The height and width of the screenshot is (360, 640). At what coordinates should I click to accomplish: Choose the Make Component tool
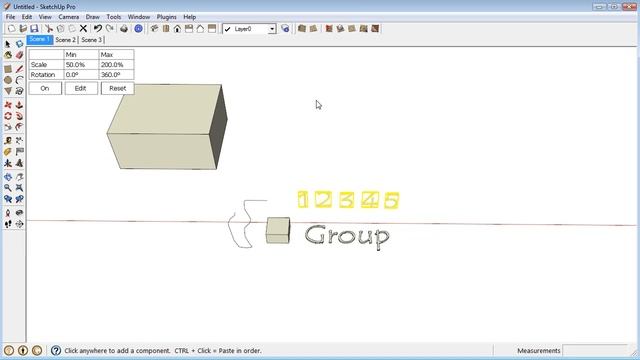click(19, 44)
